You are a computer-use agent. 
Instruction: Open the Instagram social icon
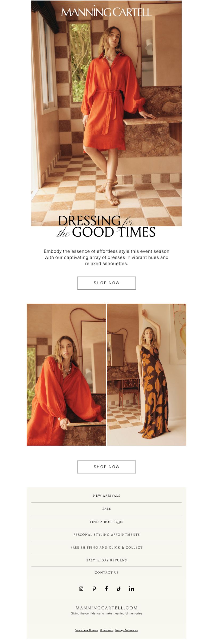click(x=81, y=588)
